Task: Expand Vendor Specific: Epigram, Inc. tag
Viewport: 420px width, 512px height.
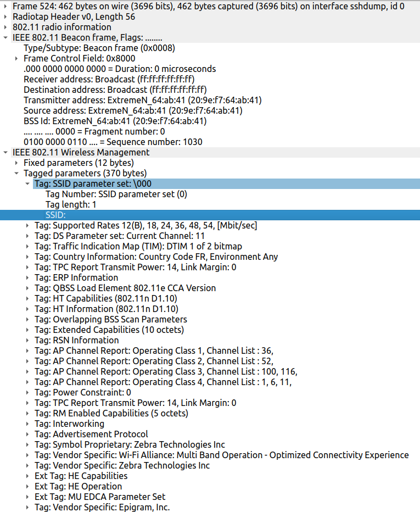Action: pyautogui.click(x=27, y=508)
